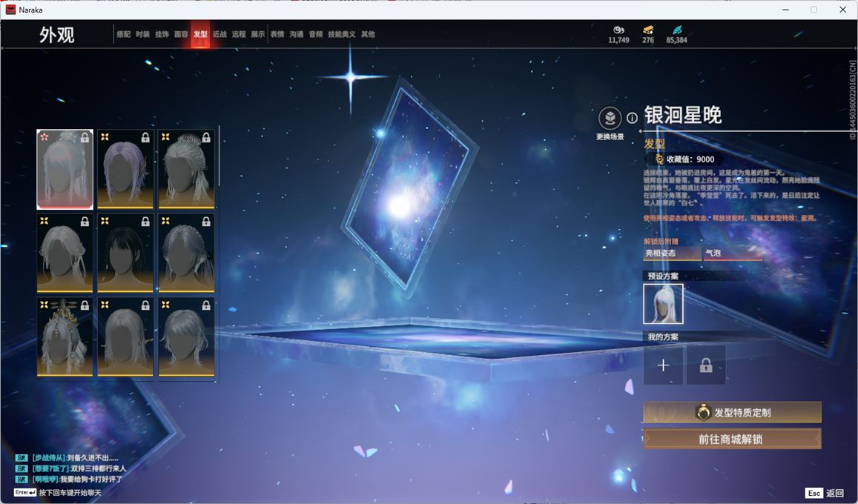Click the silver coin currency icon above 11,749
Image resolution: width=858 pixels, height=504 pixels.
[x=619, y=30]
